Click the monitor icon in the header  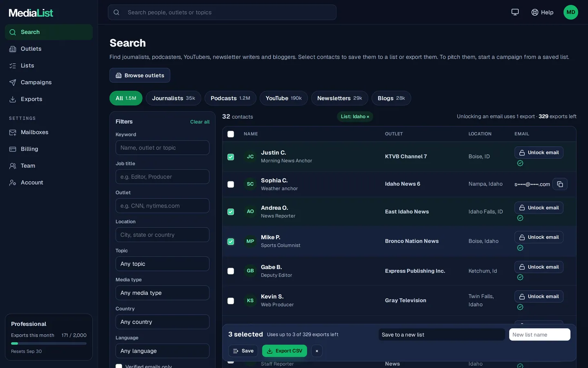[515, 12]
